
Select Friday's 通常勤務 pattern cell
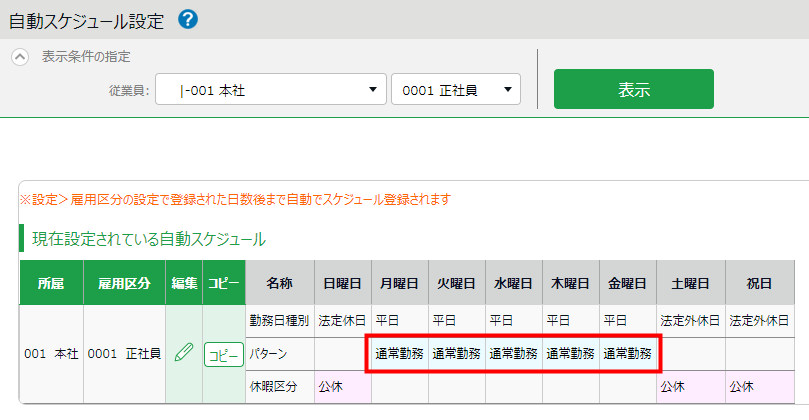click(x=628, y=353)
